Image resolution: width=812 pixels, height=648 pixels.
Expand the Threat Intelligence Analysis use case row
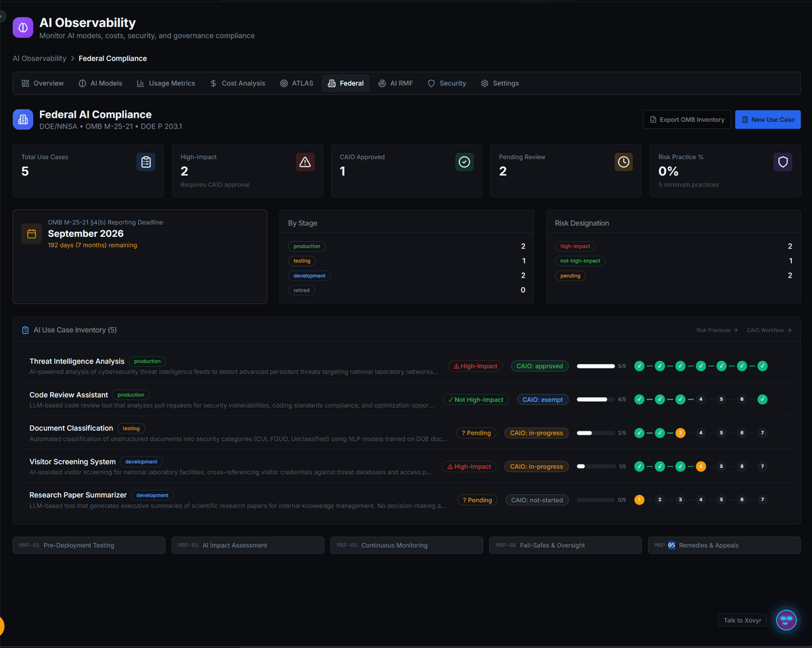[x=76, y=361]
